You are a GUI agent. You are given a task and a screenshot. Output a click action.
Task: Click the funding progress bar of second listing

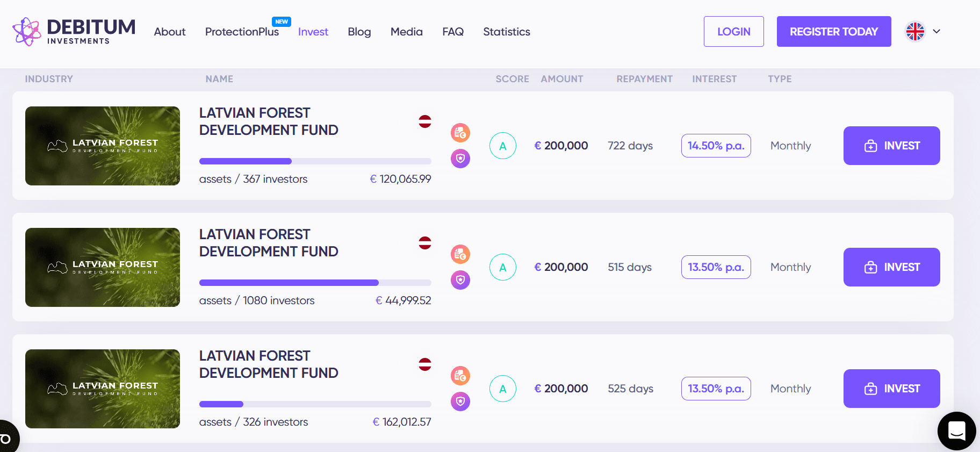[315, 283]
